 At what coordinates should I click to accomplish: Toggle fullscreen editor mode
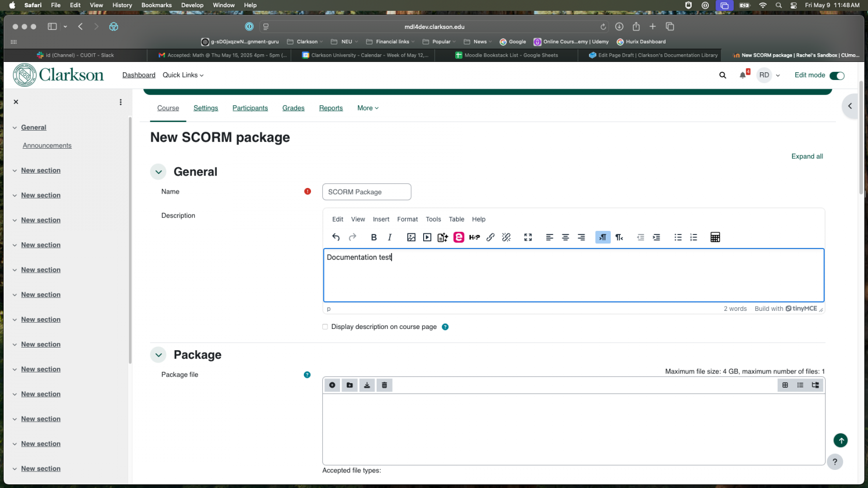[x=528, y=237]
